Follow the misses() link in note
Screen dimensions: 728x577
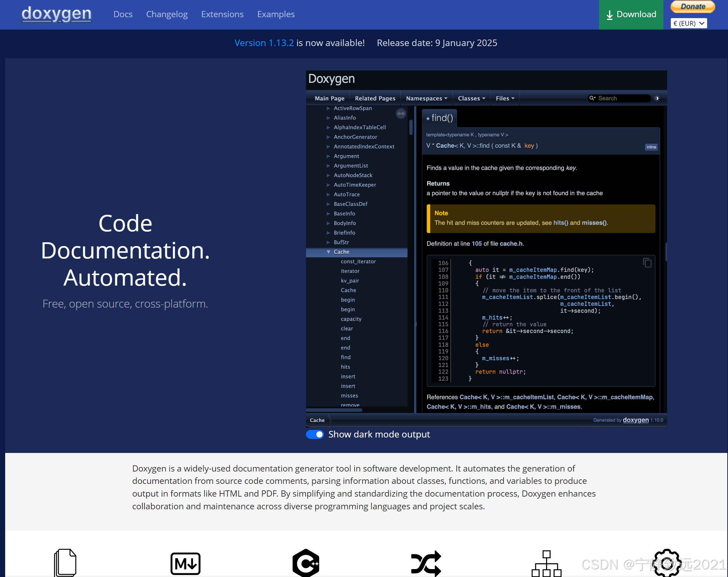[x=594, y=223]
